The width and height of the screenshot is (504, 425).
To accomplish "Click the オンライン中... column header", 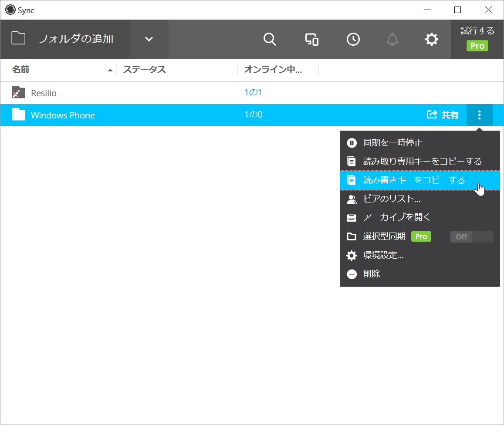I will point(273,70).
